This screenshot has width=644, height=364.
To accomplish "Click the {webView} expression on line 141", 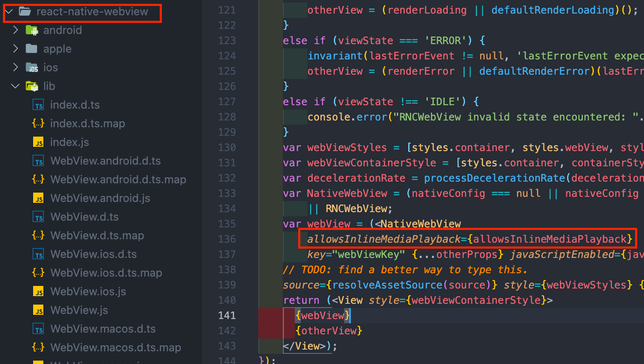I will [x=323, y=315].
